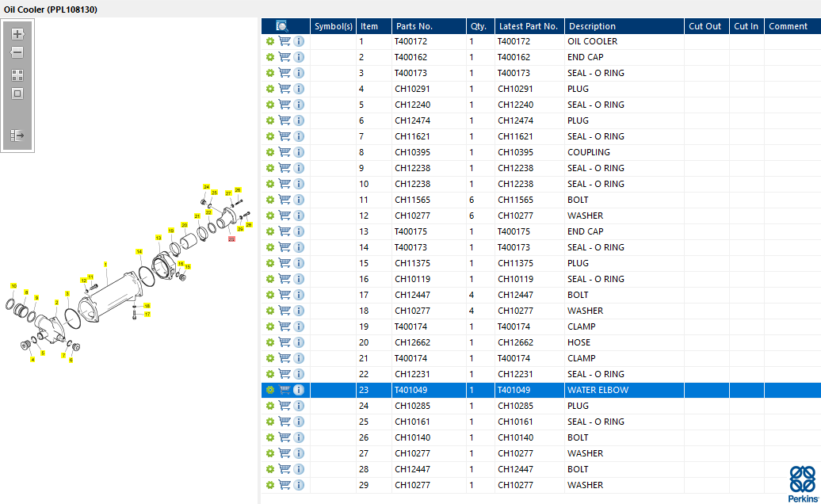821x504 pixels.
Task: Select the T400173 part number in item 3
Action: pyautogui.click(x=410, y=73)
